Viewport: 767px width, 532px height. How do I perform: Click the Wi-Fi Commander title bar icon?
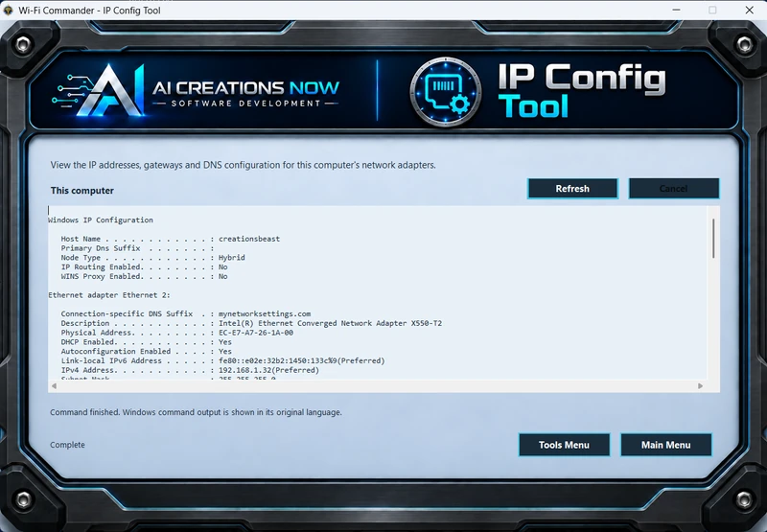[x=9, y=10]
